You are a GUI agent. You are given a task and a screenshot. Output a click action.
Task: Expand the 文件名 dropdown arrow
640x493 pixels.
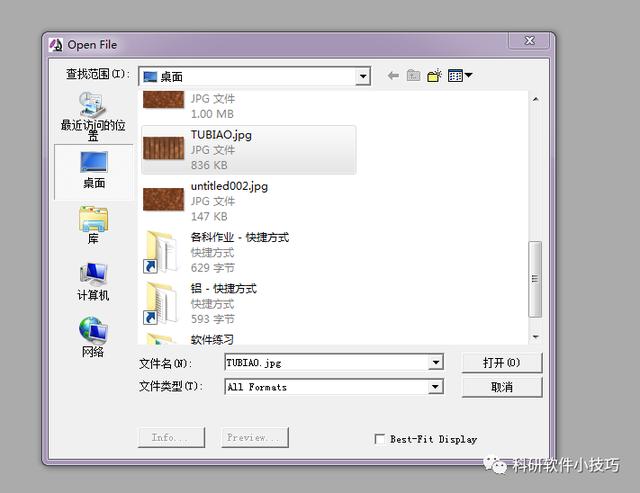436,362
